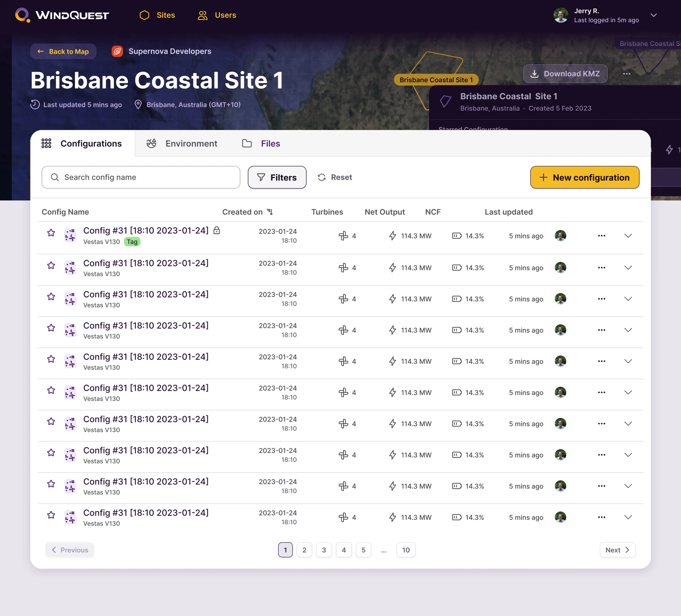The height and width of the screenshot is (616, 681).
Task: Open the first config row's three-dot menu
Action: [x=601, y=236]
